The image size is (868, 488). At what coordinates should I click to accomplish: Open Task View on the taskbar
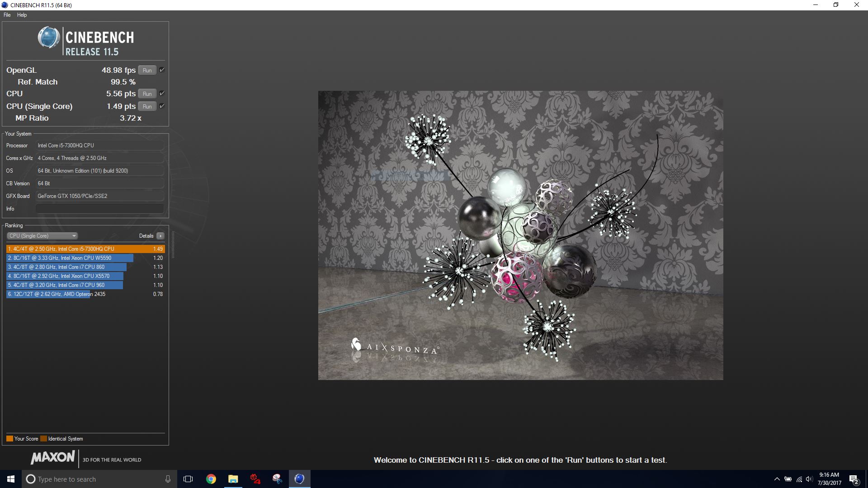click(x=188, y=479)
